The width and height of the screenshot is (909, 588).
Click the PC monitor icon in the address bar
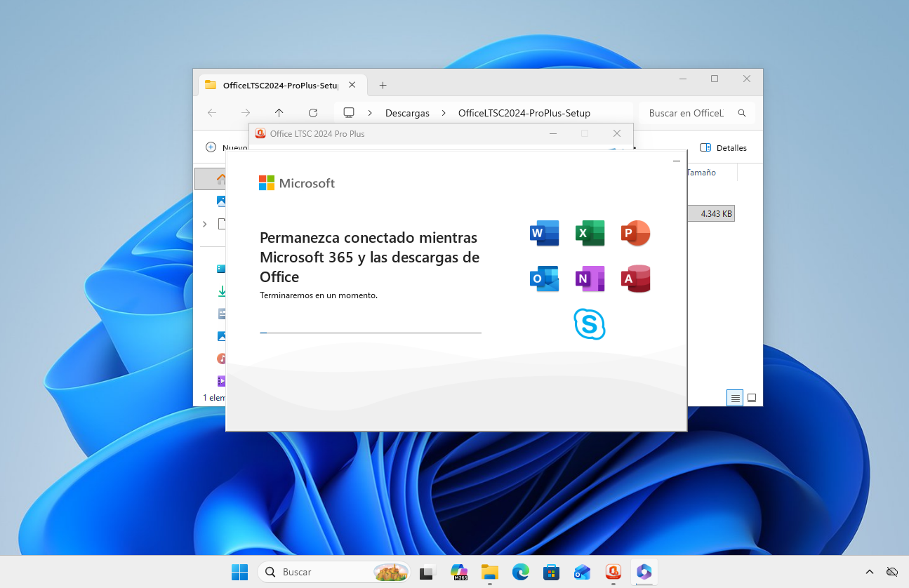pyautogui.click(x=349, y=113)
